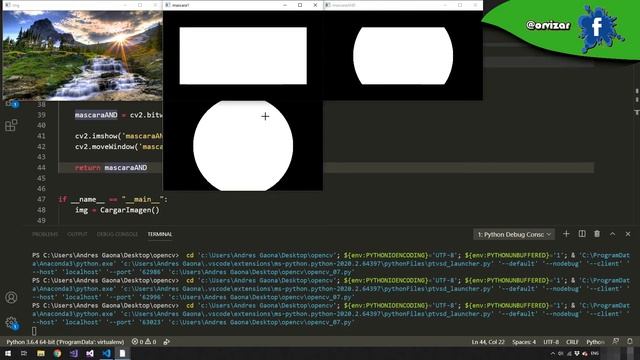This screenshot has height=360, width=640.
Task: Switch to the Debug Console tab
Action: point(117,234)
